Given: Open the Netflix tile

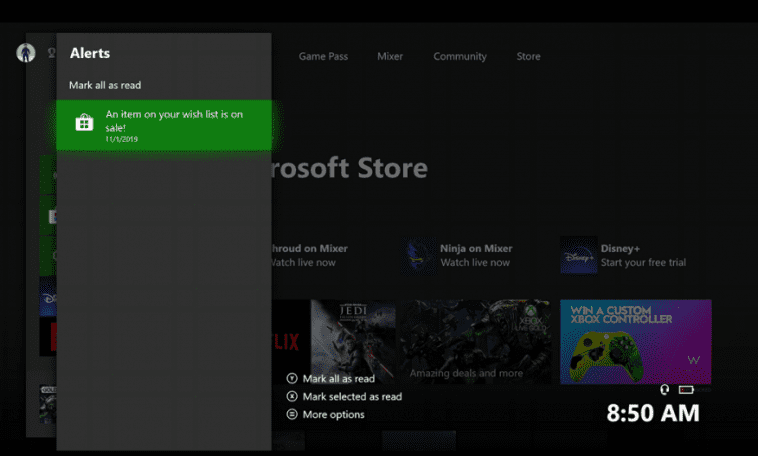Looking at the screenshot, I should pyautogui.click(x=291, y=342).
